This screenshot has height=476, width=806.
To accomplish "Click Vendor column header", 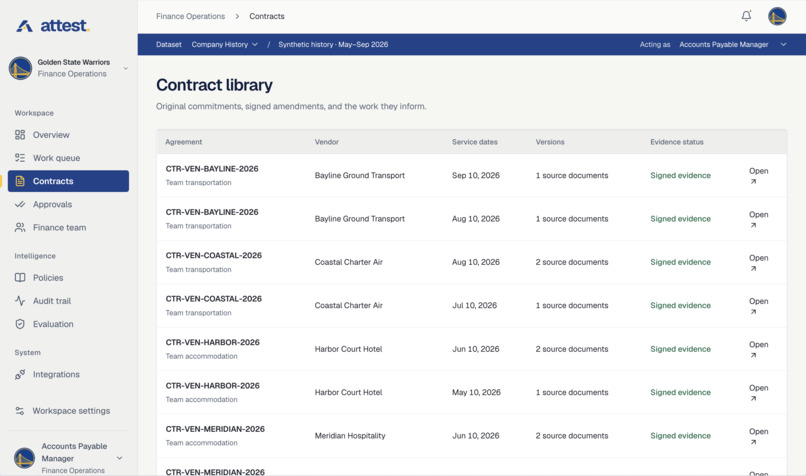I will [x=326, y=142].
